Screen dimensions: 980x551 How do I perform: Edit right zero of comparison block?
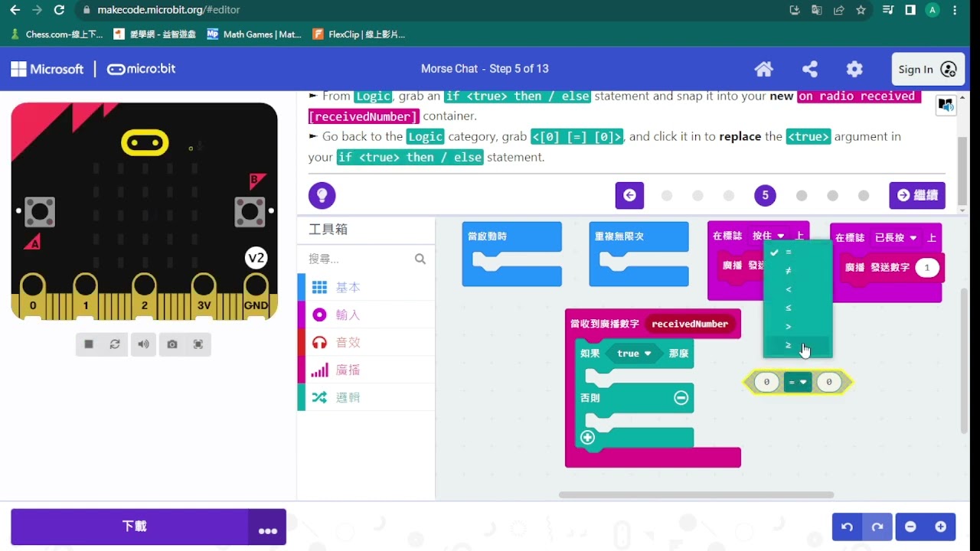click(x=829, y=382)
